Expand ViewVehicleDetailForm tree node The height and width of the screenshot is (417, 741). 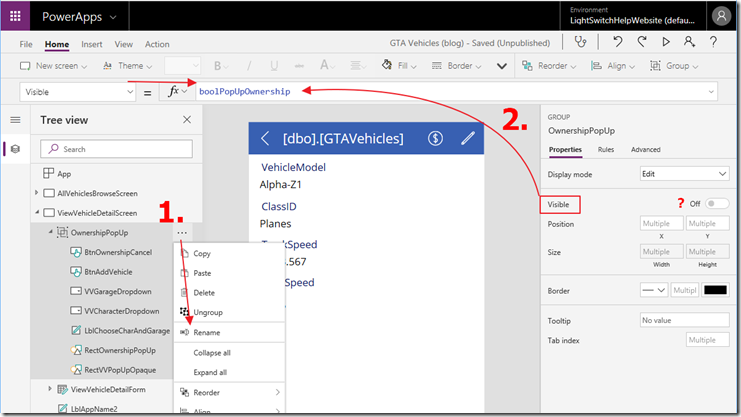click(50, 389)
